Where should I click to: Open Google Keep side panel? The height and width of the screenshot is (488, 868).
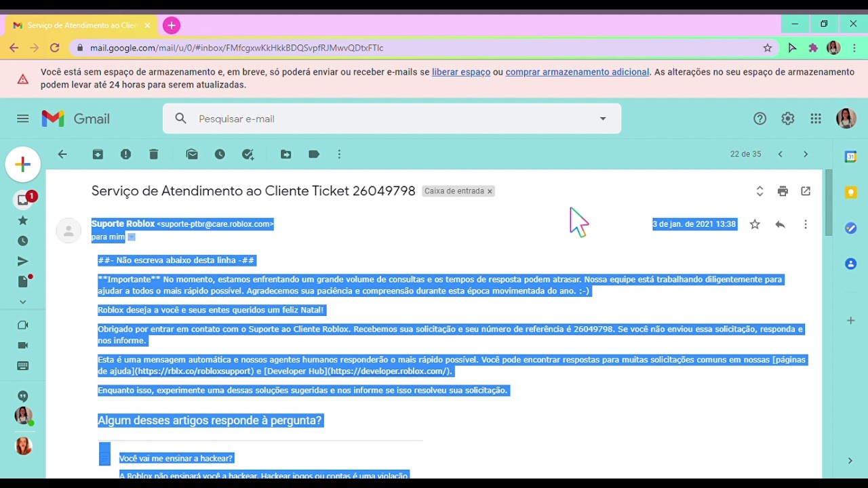850,192
